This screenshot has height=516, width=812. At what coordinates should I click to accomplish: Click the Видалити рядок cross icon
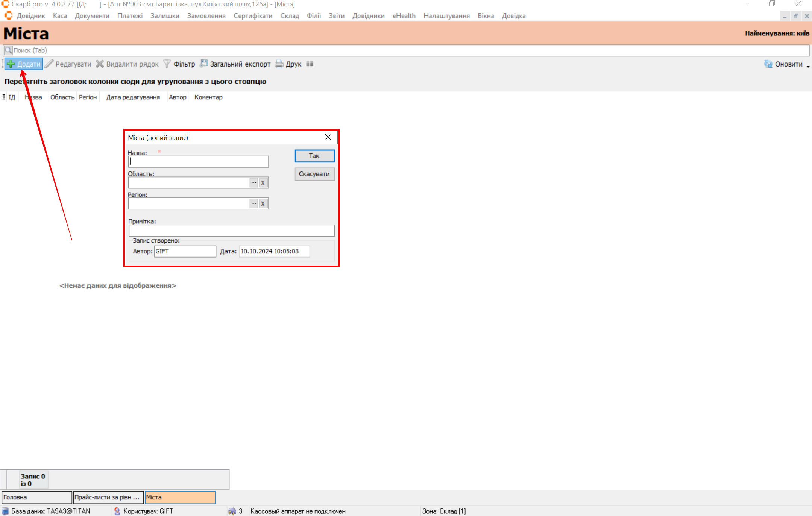(100, 64)
